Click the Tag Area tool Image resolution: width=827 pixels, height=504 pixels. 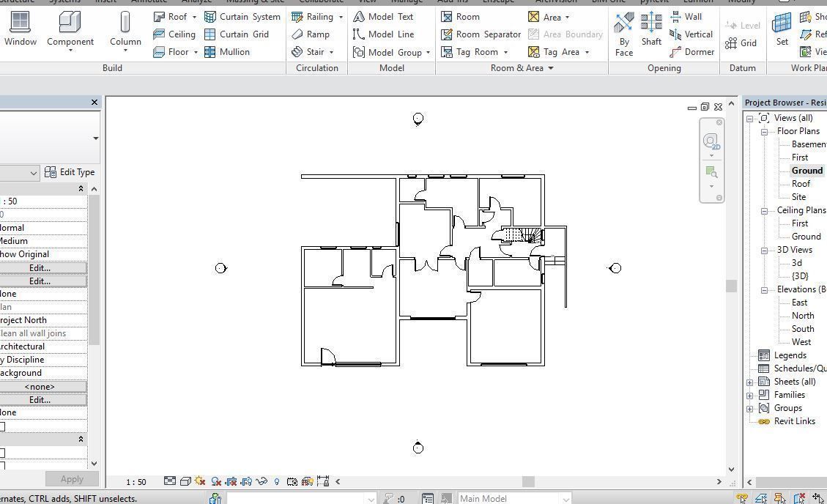[x=553, y=52]
